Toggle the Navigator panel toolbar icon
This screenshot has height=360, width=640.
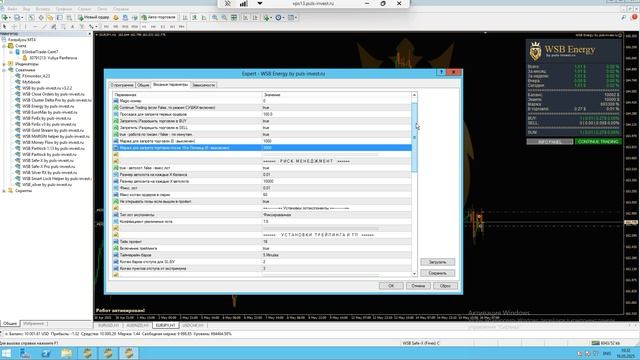[50, 18]
